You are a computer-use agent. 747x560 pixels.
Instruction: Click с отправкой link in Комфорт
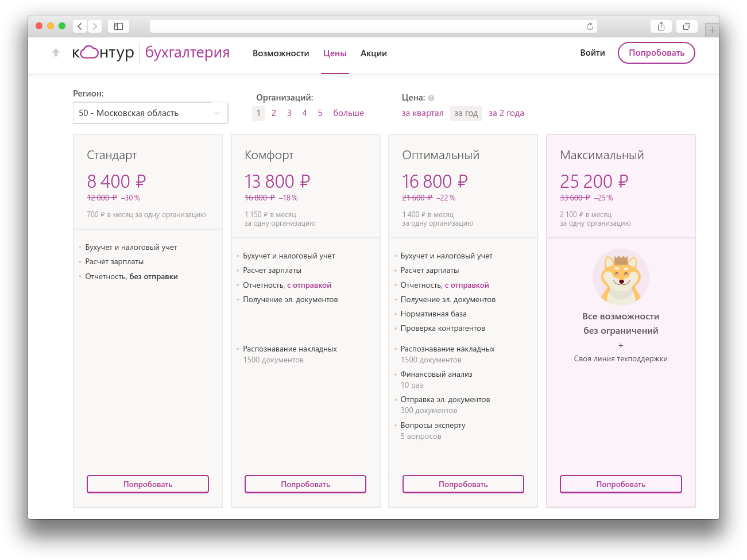tap(309, 285)
